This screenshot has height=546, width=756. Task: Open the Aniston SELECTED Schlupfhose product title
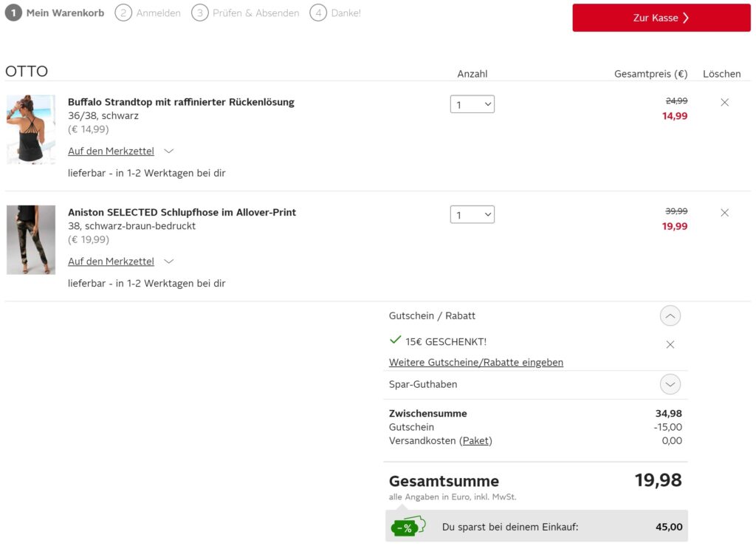[x=182, y=212]
